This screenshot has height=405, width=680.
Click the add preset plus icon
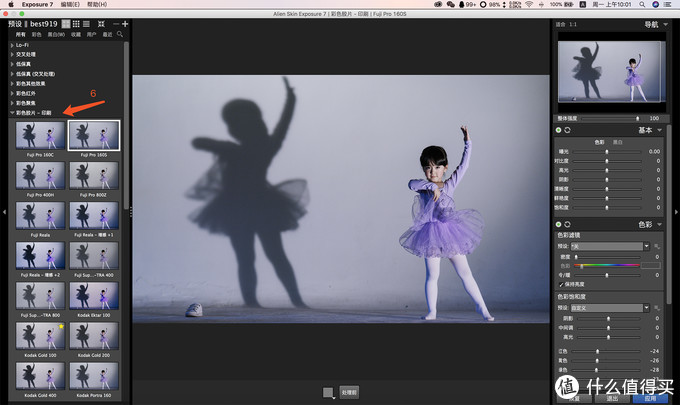[x=125, y=22]
